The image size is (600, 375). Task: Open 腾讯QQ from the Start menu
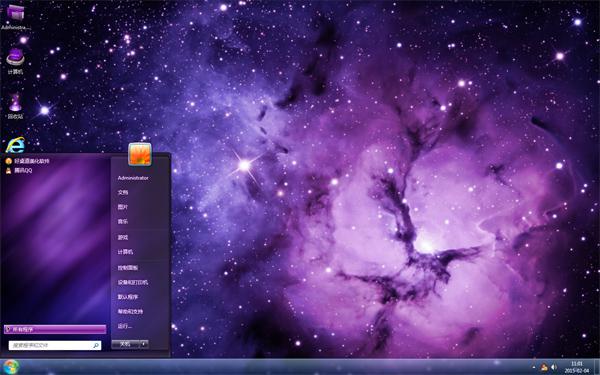(19, 171)
